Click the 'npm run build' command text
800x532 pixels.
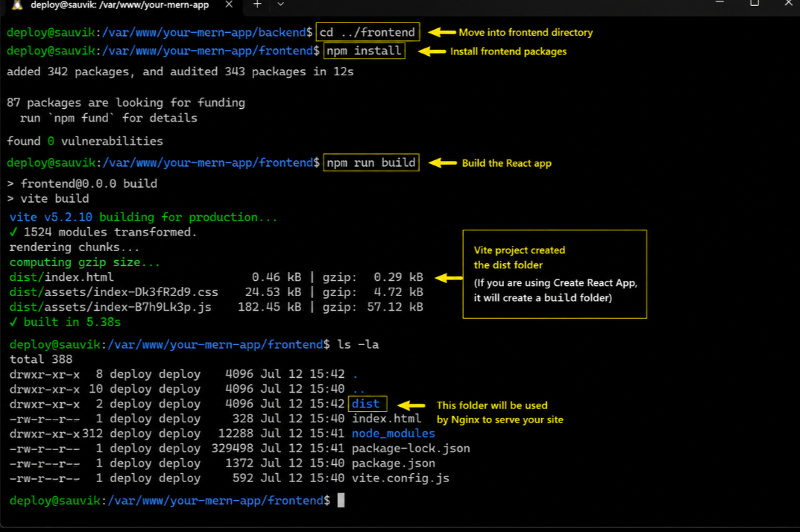click(371, 162)
